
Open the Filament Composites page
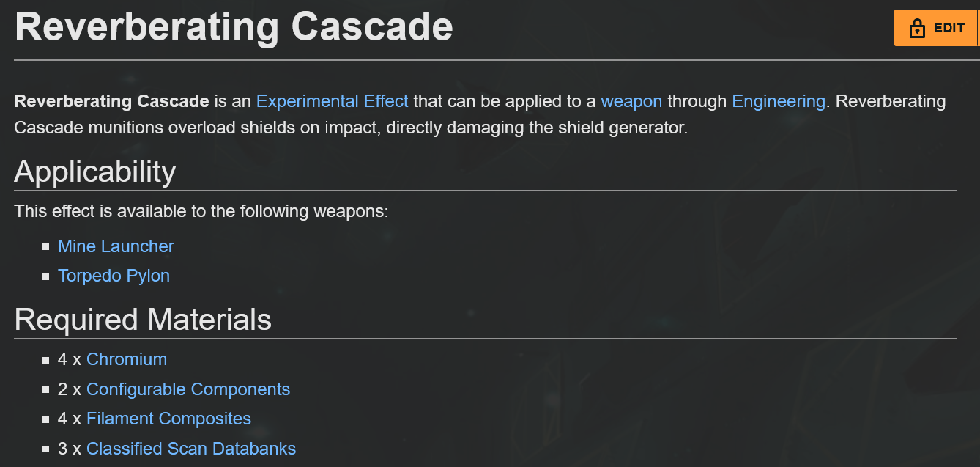pos(168,419)
